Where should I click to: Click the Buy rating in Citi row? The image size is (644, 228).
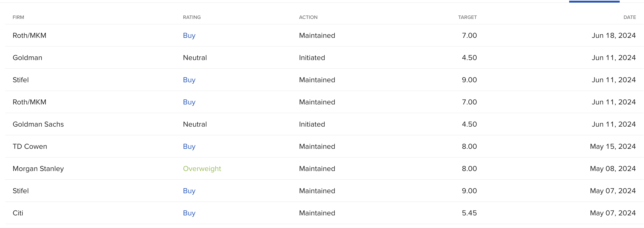[x=189, y=213]
